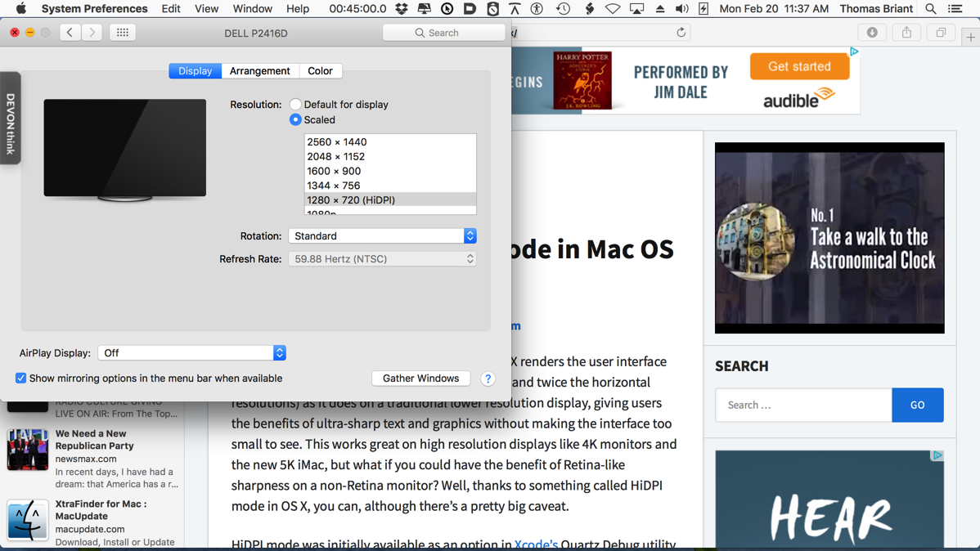The width and height of the screenshot is (980, 551).
Task: Open the Refresh Rate dropdown
Action: (382, 258)
